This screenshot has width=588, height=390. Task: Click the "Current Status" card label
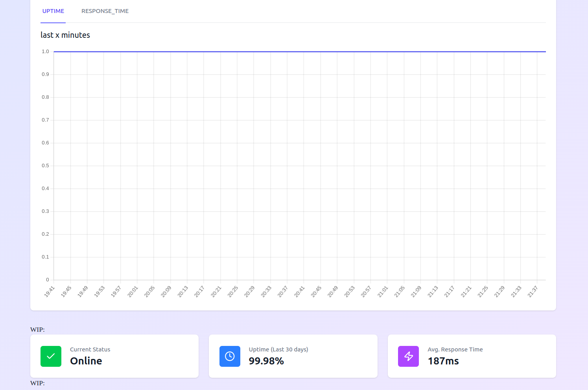90,349
